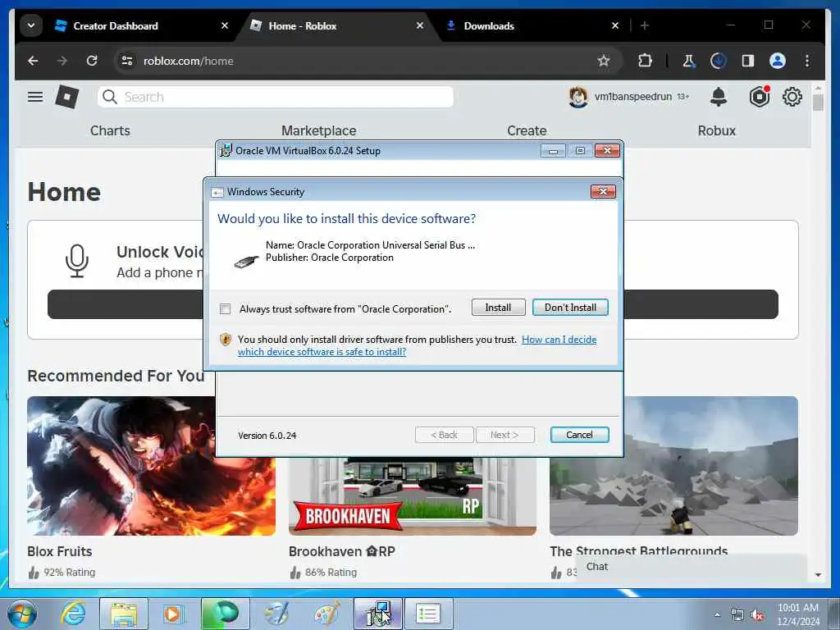
Task: Open Windows Explorer folder in taskbar
Action: point(124,614)
